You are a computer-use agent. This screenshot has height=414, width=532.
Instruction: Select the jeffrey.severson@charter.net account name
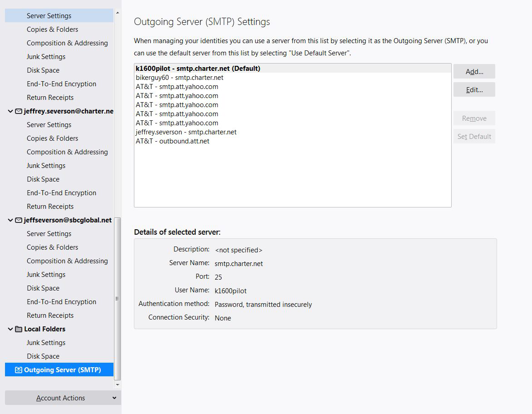(69, 111)
